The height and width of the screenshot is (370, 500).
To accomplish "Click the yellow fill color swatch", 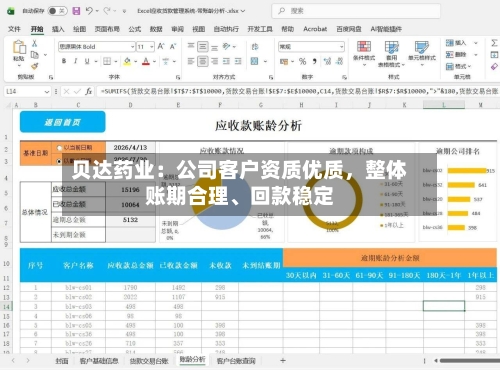I will point(127,61).
